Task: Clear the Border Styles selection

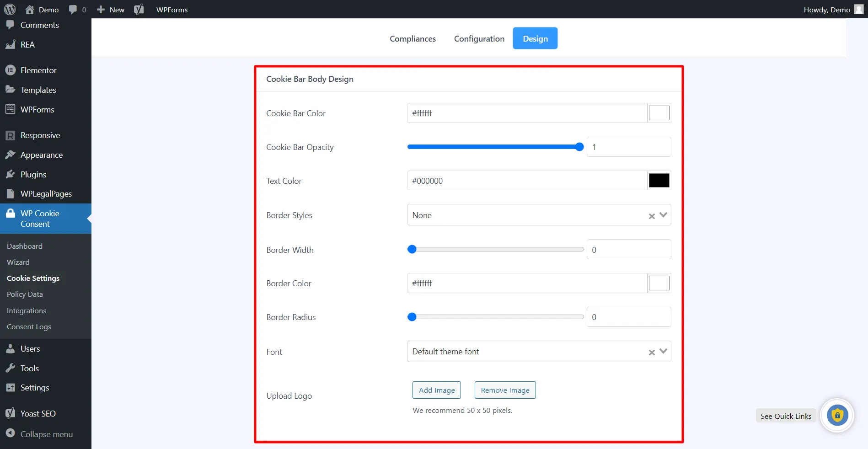Action: coord(652,216)
